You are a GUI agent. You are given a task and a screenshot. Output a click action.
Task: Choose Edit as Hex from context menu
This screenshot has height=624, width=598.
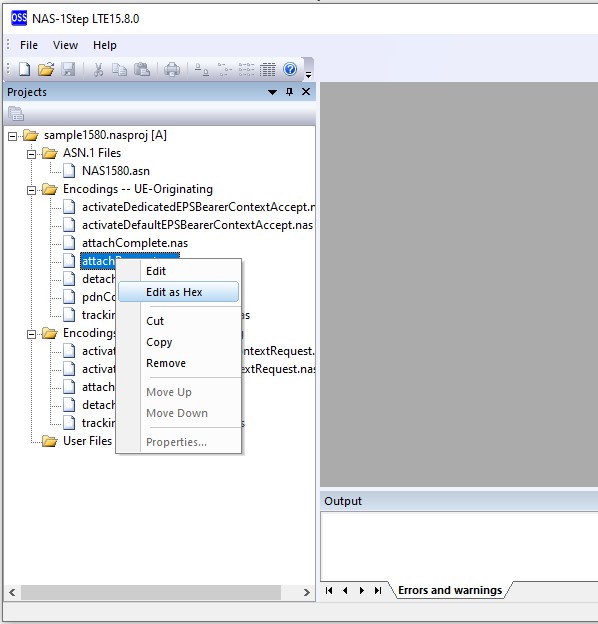click(x=179, y=292)
